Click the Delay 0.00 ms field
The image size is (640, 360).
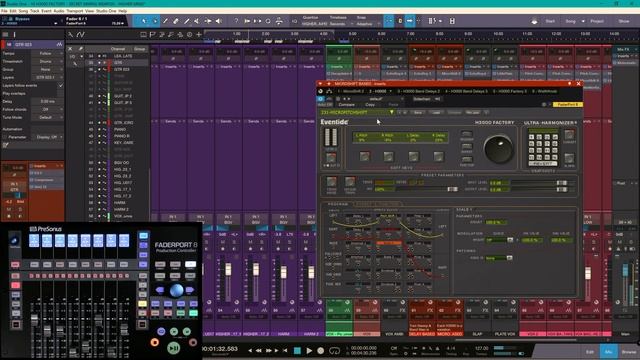tap(47, 101)
